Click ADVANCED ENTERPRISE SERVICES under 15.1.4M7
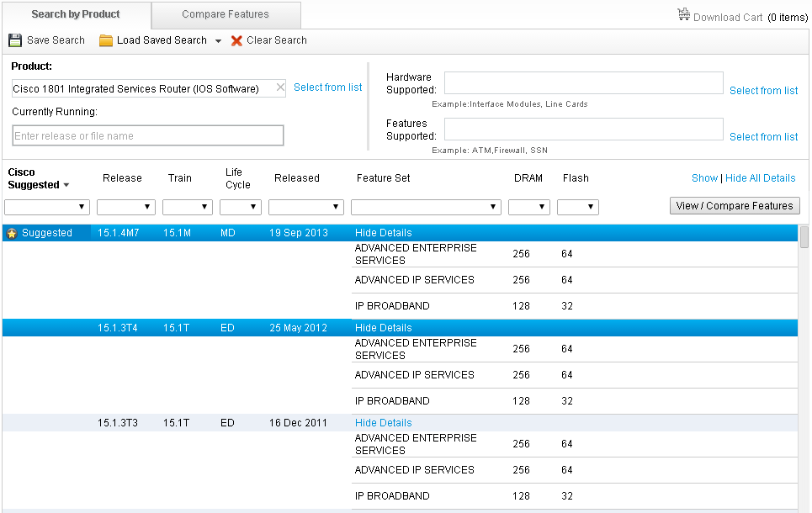Image resolution: width=812 pixels, height=513 pixels. [416, 254]
